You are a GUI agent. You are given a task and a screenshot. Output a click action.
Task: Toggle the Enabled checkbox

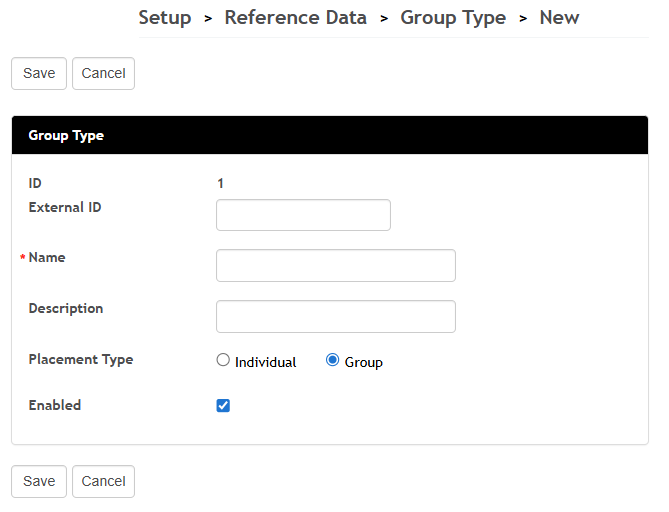(223, 405)
